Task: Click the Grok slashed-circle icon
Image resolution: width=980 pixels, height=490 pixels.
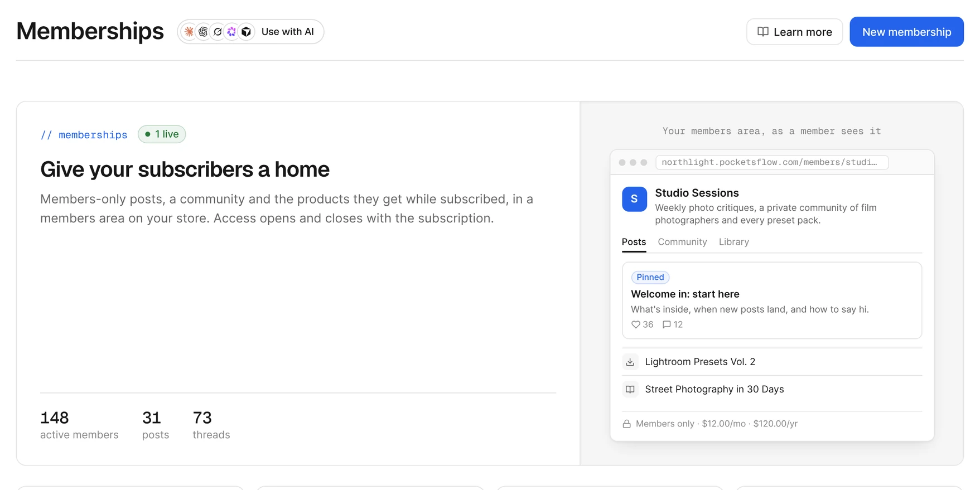Action: pyautogui.click(x=218, y=32)
